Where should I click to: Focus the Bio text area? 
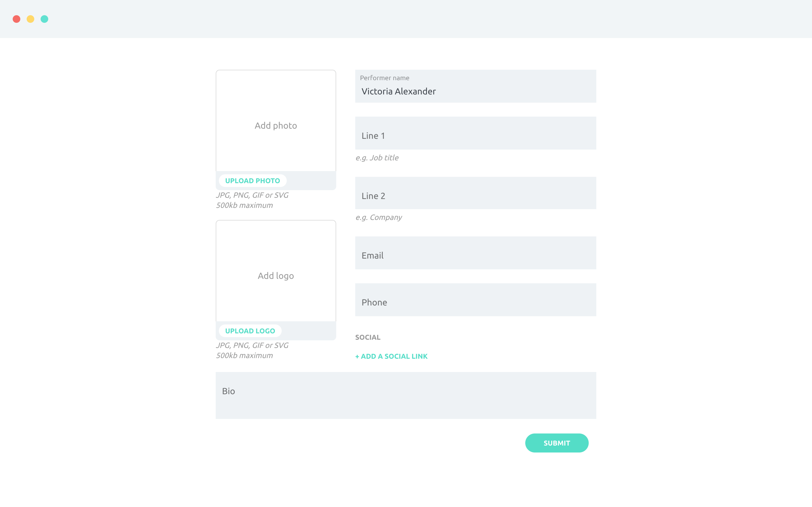point(406,395)
